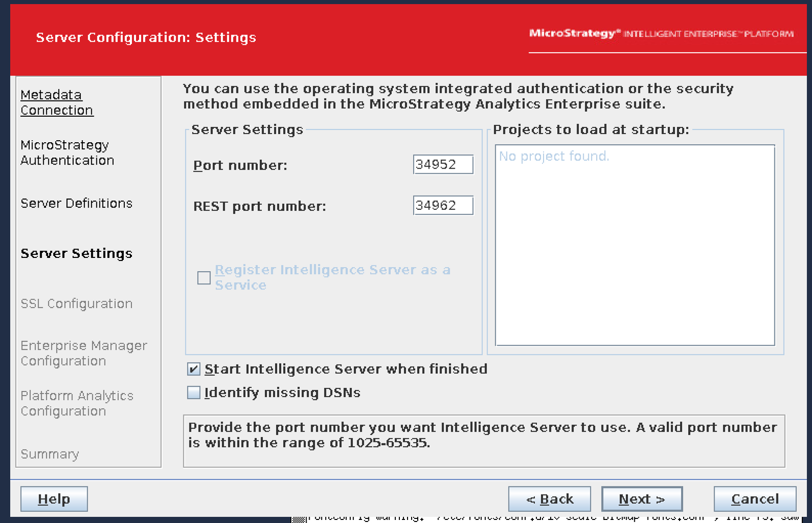
Task: Open the Help dialog
Action: tap(53, 499)
